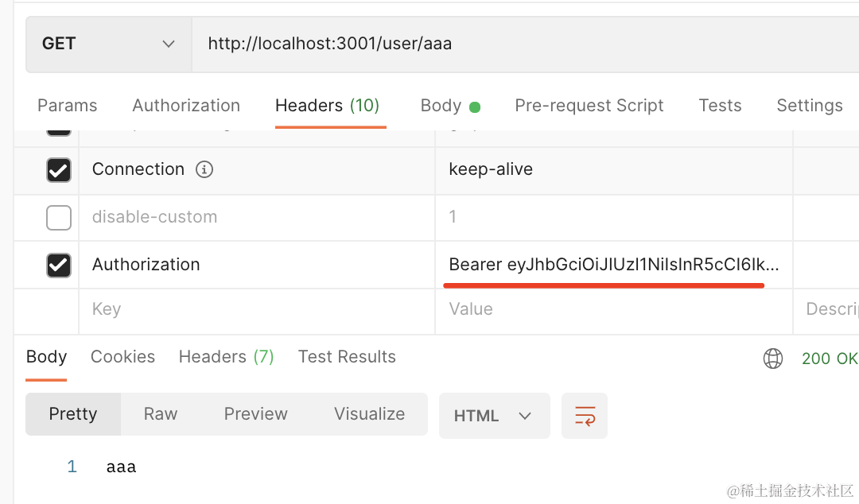Image resolution: width=859 pixels, height=504 pixels.
Task: Open the request Authorization tab
Action: 186,106
